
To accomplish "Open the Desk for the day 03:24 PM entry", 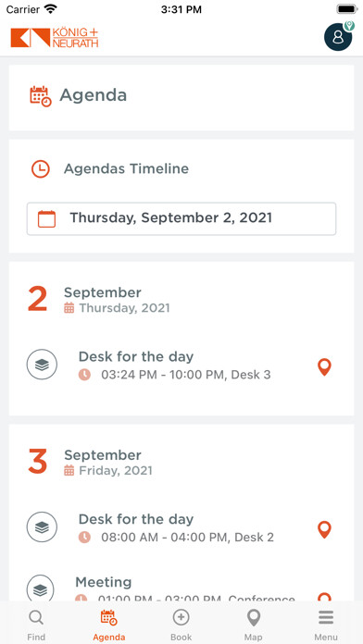I will 181,365.
